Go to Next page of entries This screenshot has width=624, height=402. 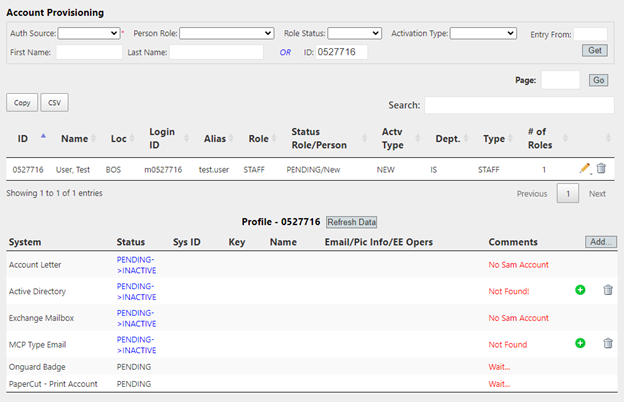tap(597, 194)
